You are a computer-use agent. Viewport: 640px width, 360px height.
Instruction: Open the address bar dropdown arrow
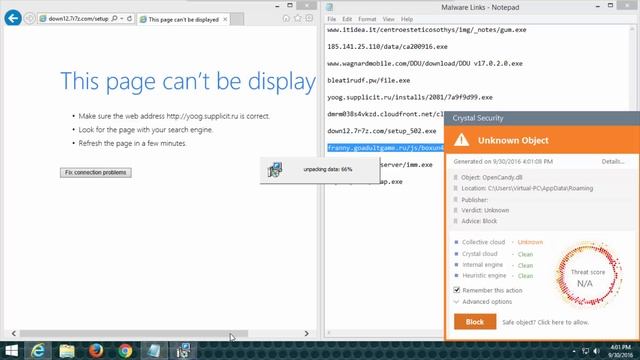tap(122, 18)
